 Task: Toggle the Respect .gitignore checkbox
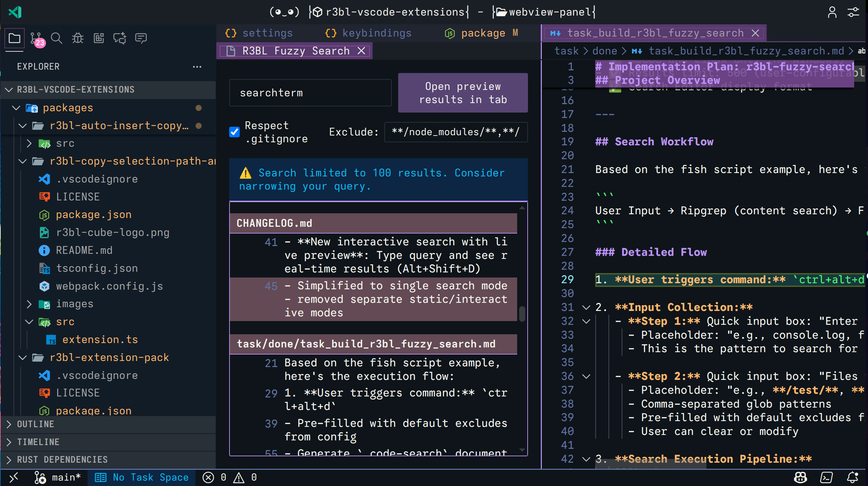tap(234, 132)
